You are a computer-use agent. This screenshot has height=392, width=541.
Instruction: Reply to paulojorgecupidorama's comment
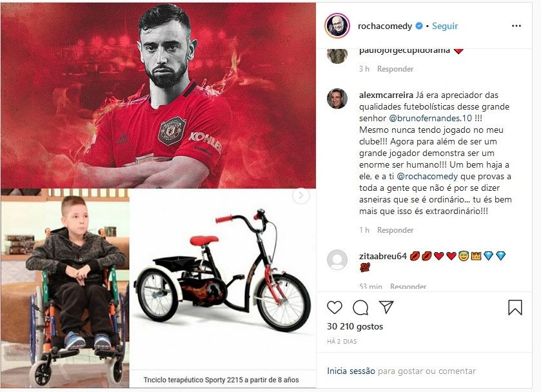[x=395, y=69]
